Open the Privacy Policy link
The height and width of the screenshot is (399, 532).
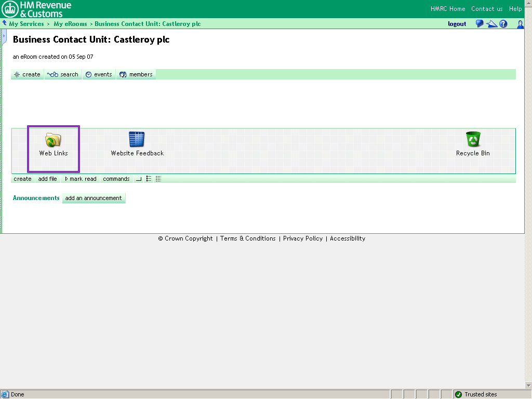click(303, 238)
